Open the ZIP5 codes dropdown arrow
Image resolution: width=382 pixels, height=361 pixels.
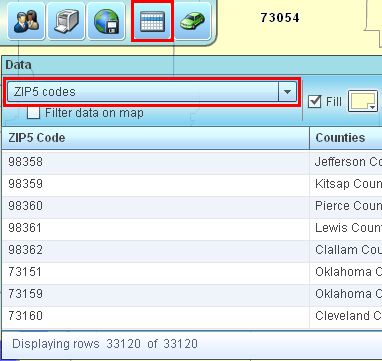[x=287, y=92]
